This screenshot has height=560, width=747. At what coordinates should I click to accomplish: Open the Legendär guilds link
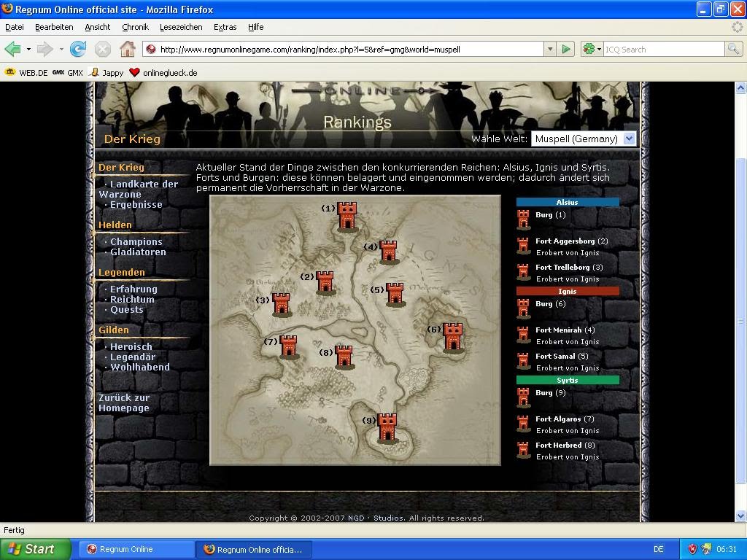point(133,357)
